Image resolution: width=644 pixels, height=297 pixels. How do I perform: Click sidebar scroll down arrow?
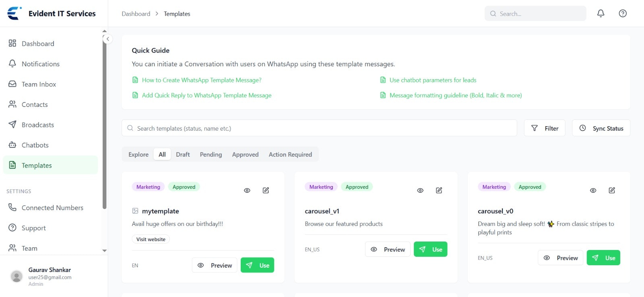click(105, 250)
